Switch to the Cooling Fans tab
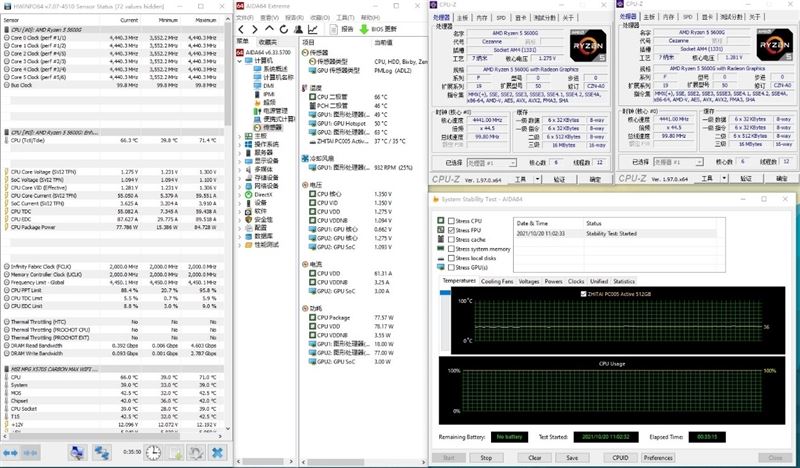This screenshot has width=800, height=468. (497, 281)
